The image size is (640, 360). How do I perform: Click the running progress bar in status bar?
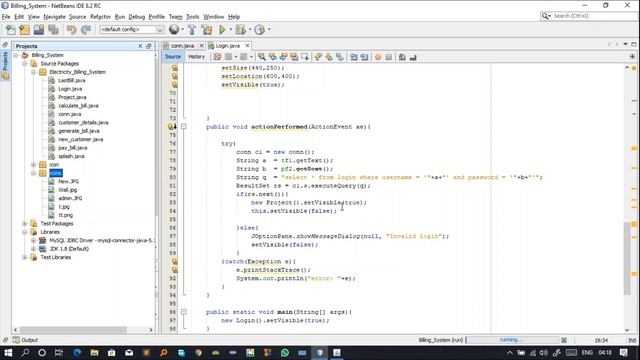coord(512,340)
